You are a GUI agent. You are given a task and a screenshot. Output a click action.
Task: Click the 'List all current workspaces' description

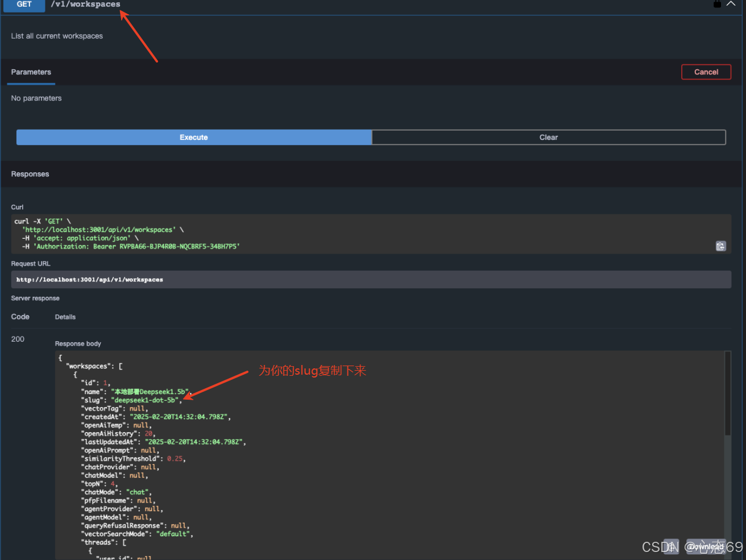click(x=57, y=36)
